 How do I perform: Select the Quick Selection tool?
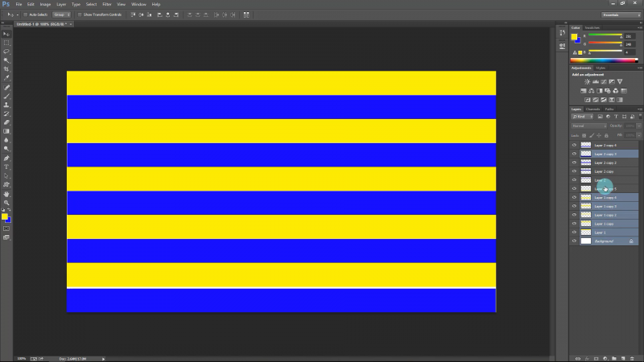[x=6, y=60]
